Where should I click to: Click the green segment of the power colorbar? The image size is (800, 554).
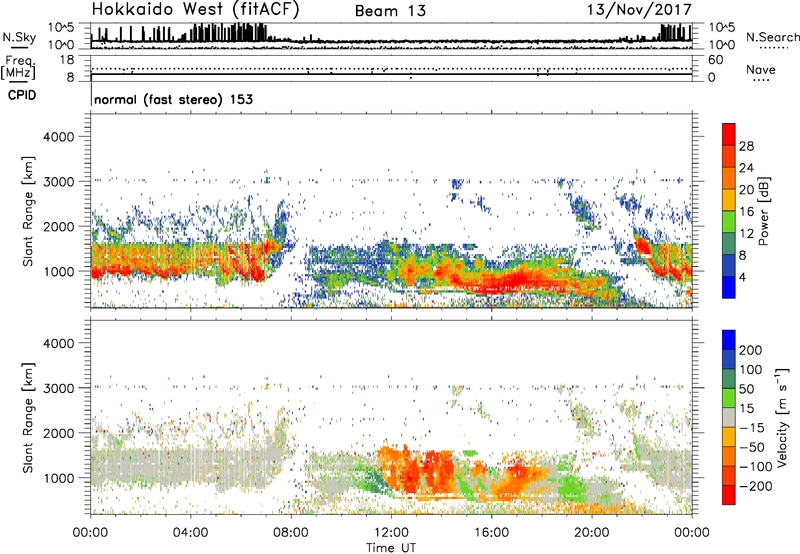click(729, 222)
